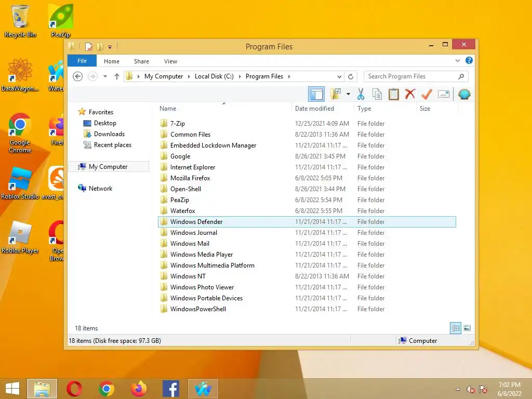
Task: Click the red X Delete toolbar icon
Action: tap(410, 94)
